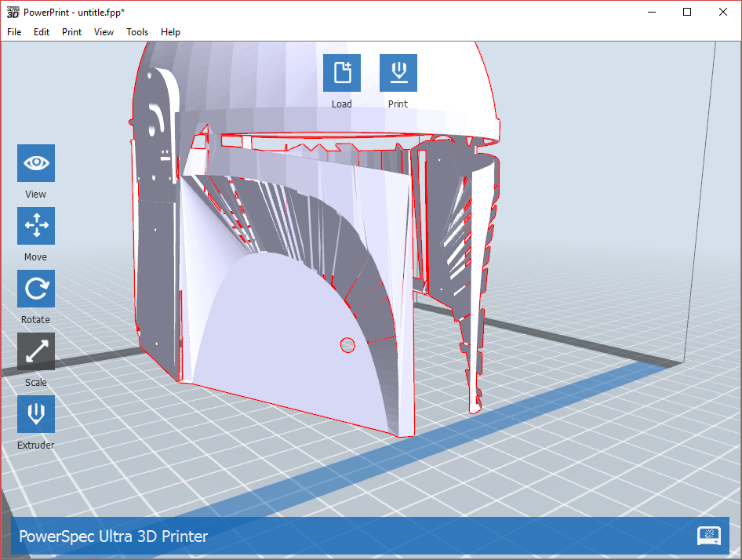This screenshot has width=742, height=560.
Task: Click the Rotate label text
Action: tap(35, 319)
